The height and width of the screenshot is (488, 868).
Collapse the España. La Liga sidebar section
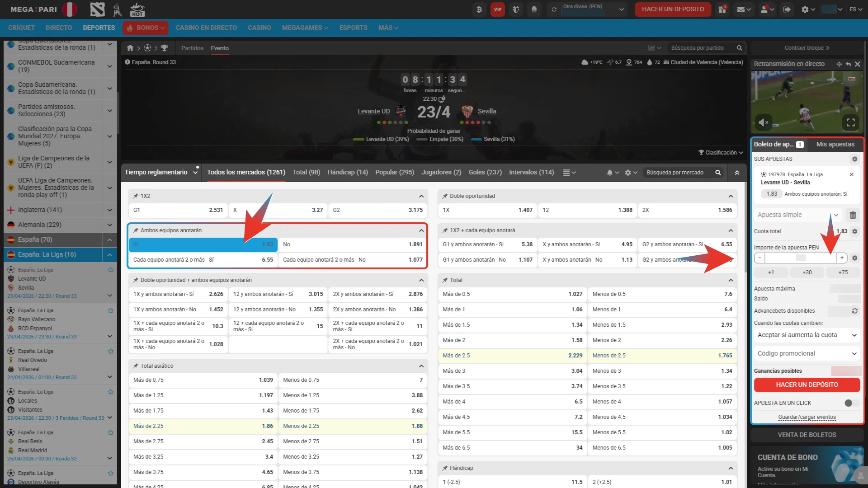[x=110, y=254]
